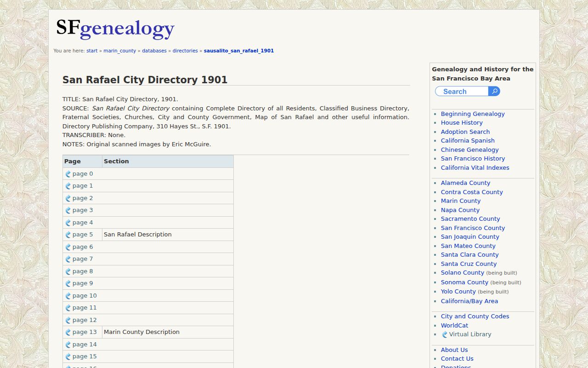Open Contact Us link
The image size is (588, 368).
coord(457,359)
